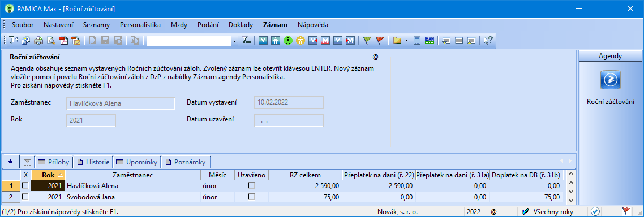The height and width of the screenshot is (217, 644).
Task: Send PDF by email envelope icon
Action: coord(76,40)
